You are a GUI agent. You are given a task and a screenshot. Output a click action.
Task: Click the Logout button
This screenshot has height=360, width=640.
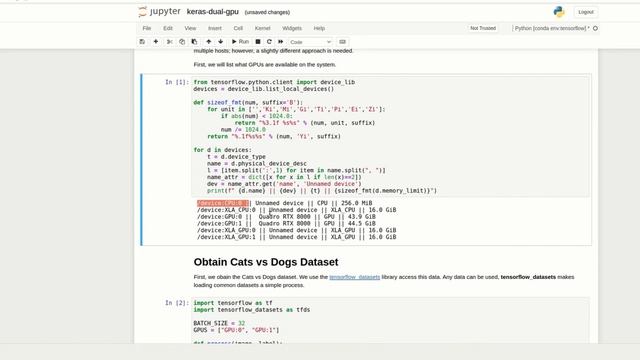pyautogui.click(x=586, y=12)
